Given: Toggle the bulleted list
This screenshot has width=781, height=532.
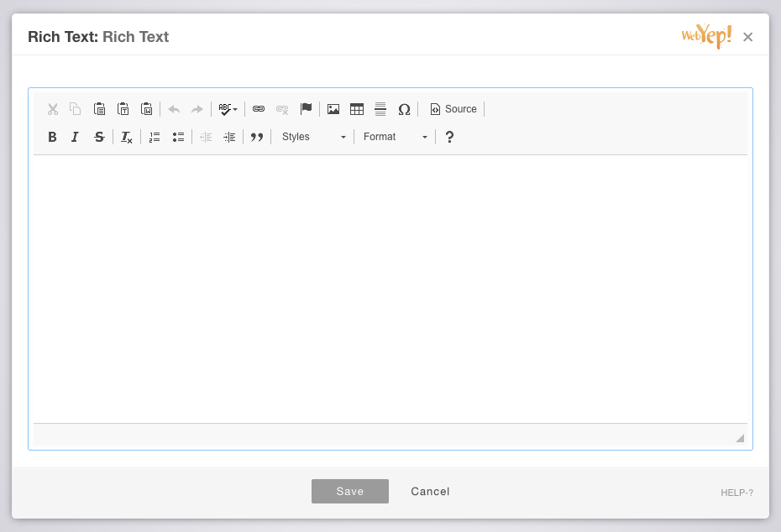Looking at the screenshot, I should coord(178,137).
